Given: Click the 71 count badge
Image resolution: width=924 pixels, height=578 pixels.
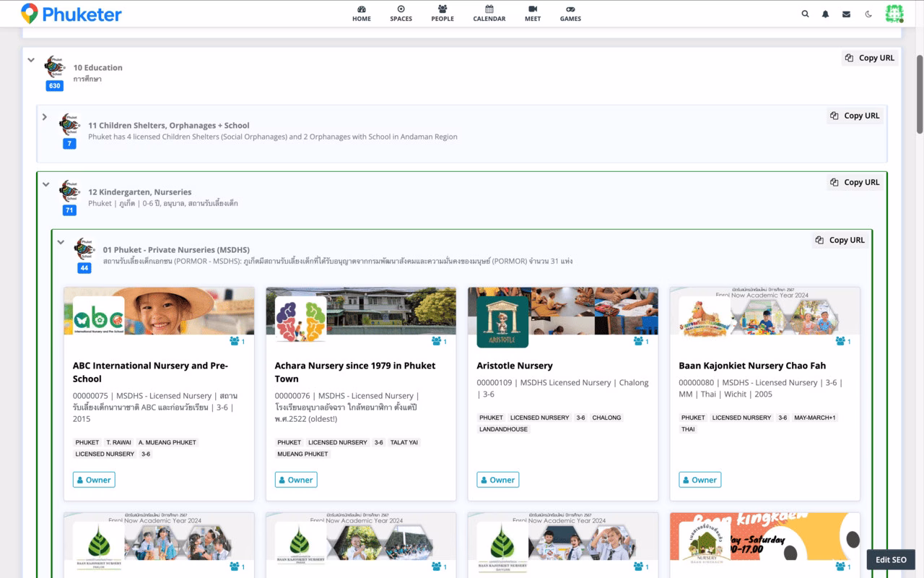Looking at the screenshot, I should tap(69, 210).
